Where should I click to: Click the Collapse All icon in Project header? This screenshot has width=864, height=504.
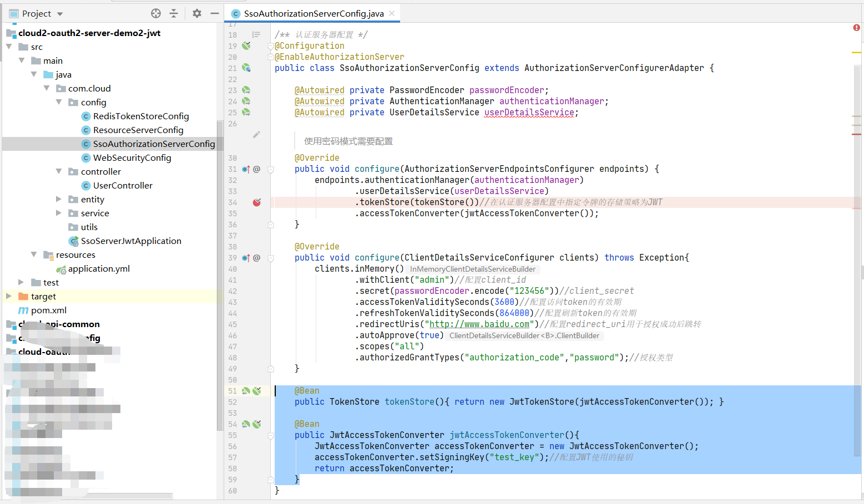(x=174, y=13)
